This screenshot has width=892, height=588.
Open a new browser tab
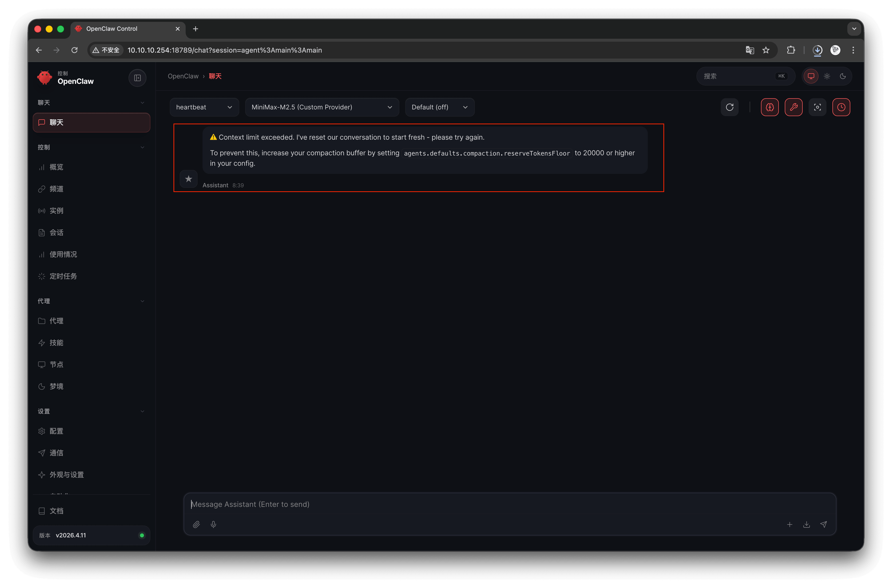[x=195, y=29]
